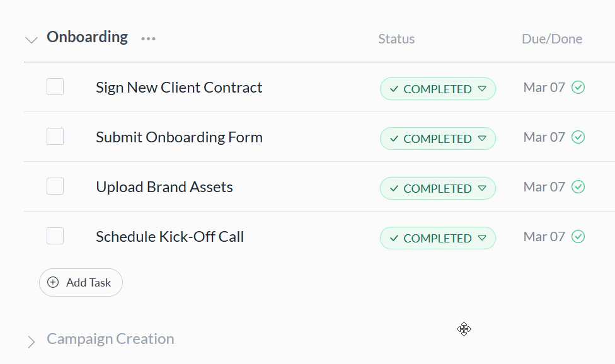This screenshot has height=364, width=615.
Task: Click the plus icon in Add Task
Action: coord(54,283)
